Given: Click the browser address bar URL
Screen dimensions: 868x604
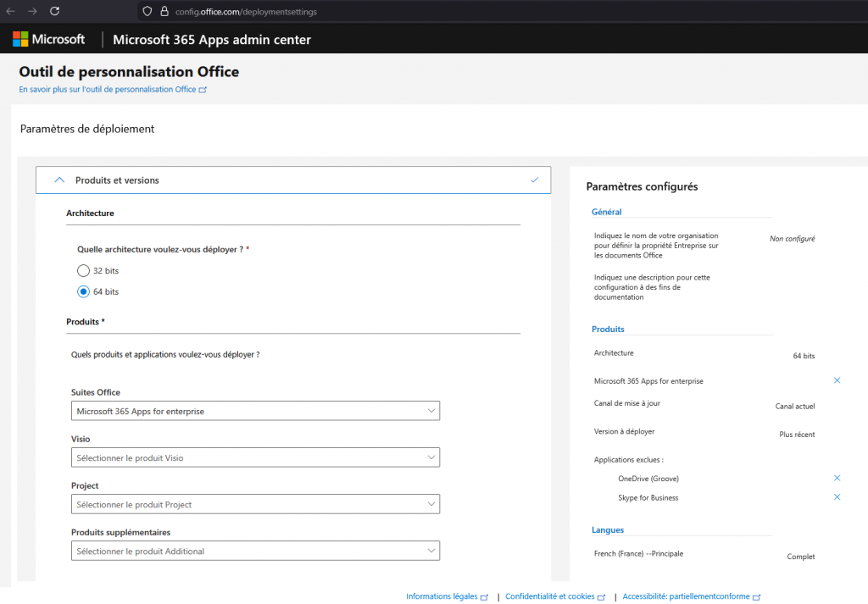Looking at the screenshot, I should tap(246, 12).
